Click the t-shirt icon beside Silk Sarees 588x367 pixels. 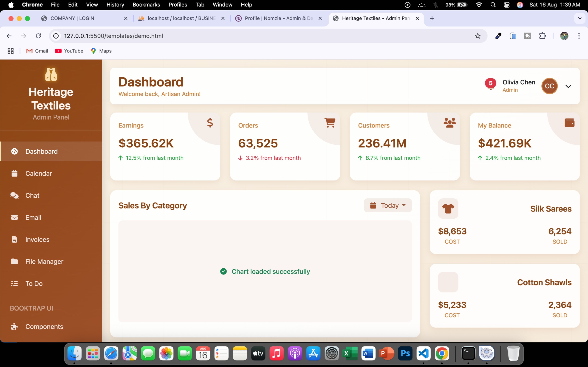coord(448,209)
